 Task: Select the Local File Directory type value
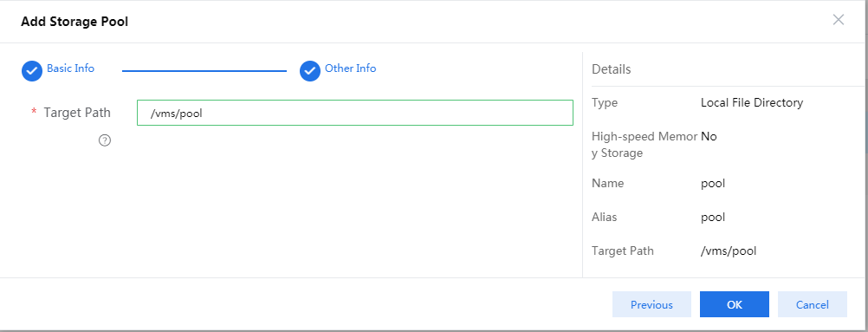[x=752, y=102]
